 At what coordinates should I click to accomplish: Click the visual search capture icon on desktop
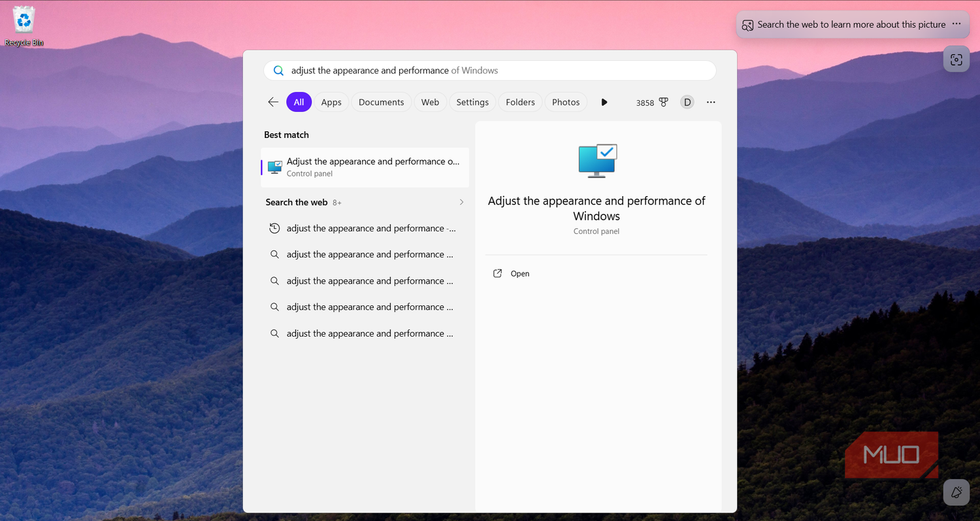[956, 59]
